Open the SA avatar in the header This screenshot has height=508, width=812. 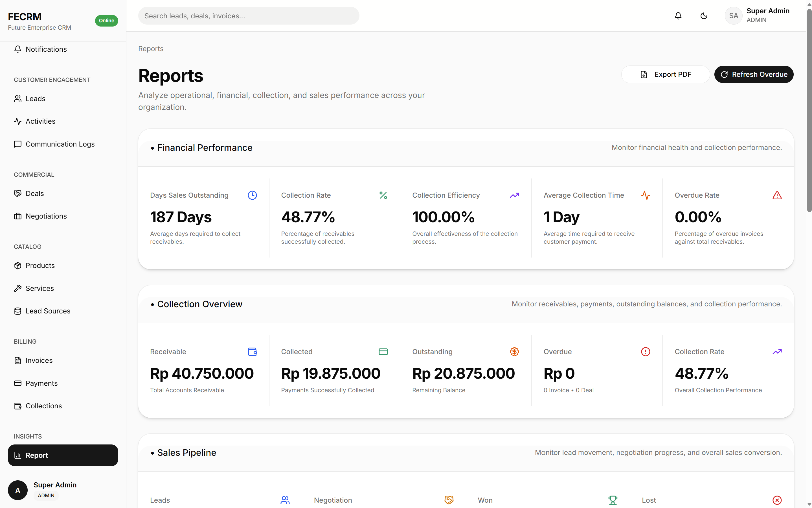point(733,16)
